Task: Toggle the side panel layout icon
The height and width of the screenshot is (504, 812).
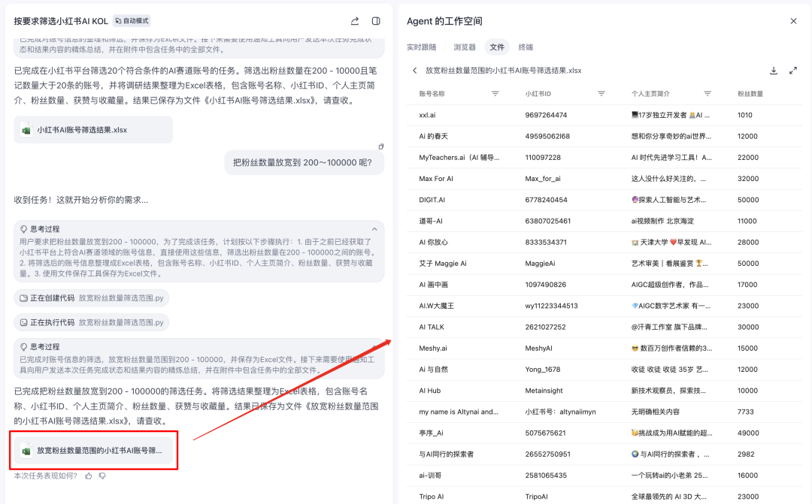Action: (376, 21)
